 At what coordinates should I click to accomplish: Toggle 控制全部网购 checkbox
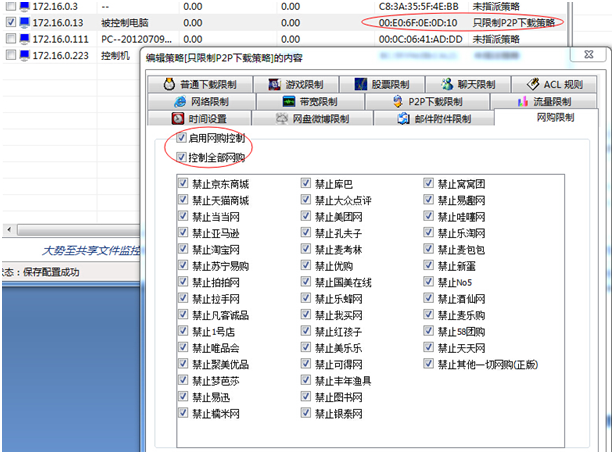pyautogui.click(x=181, y=157)
